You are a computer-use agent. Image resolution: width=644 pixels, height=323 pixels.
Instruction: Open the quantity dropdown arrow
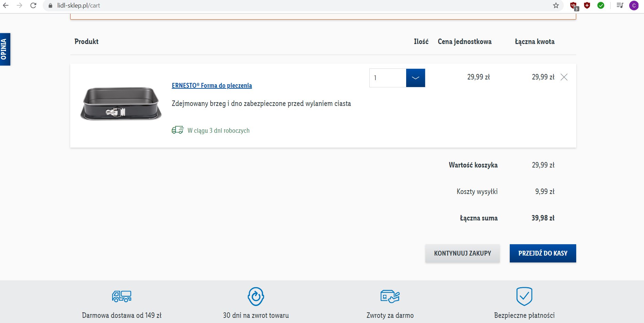(x=415, y=78)
